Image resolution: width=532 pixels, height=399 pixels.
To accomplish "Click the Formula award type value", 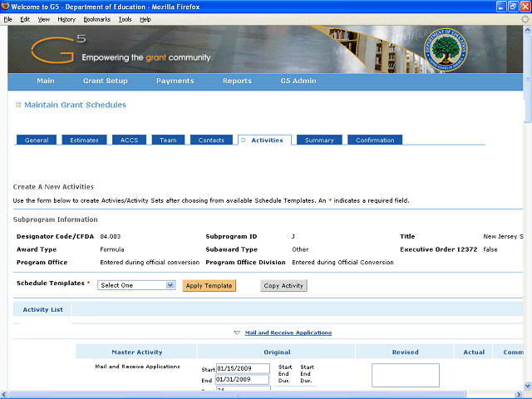I will click(112, 249).
